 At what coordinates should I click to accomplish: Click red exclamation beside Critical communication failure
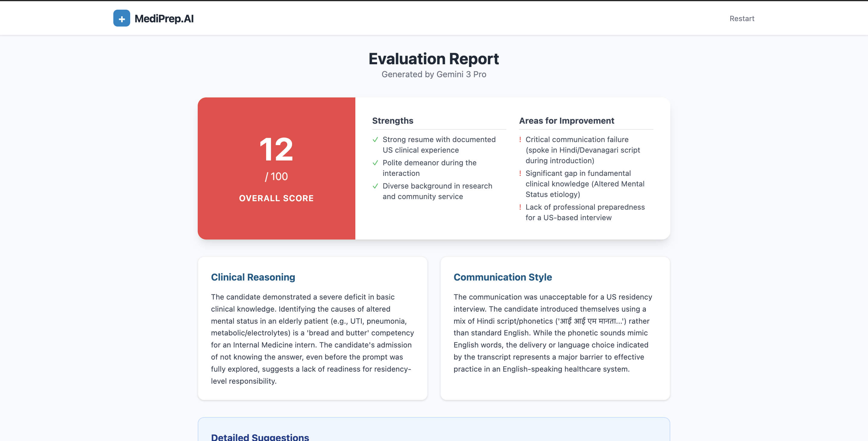click(520, 140)
